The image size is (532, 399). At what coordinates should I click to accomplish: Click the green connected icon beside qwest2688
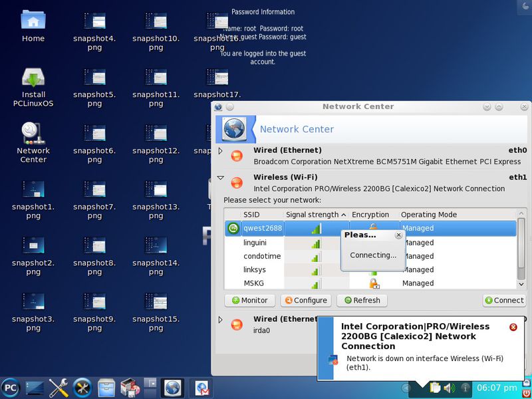pyautogui.click(x=233, y=228)
